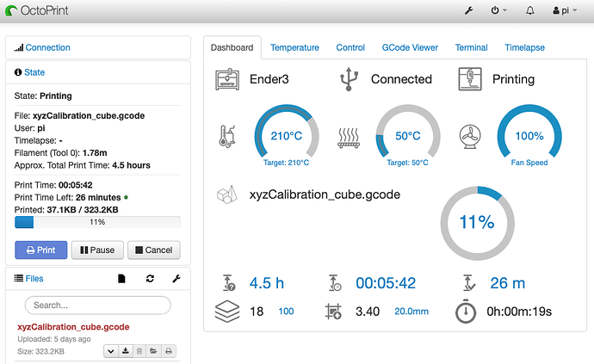Image resolution: width=594 pixels, height=364 pixels.
Task: Click the '00:05:42' elapsed time value
Action: pos(386,283)
